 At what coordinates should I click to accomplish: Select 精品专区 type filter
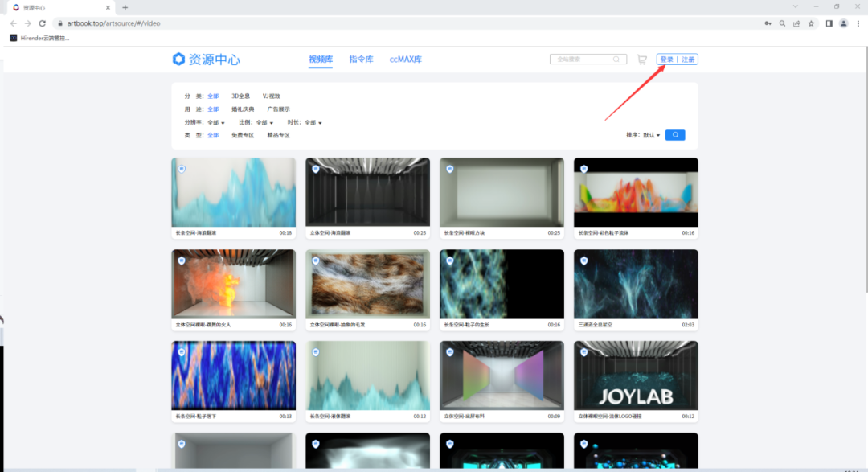[278, 135]
